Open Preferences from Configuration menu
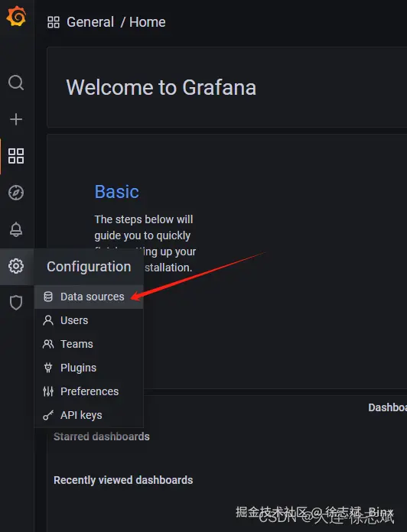The image size is (407, 532). 89,391
